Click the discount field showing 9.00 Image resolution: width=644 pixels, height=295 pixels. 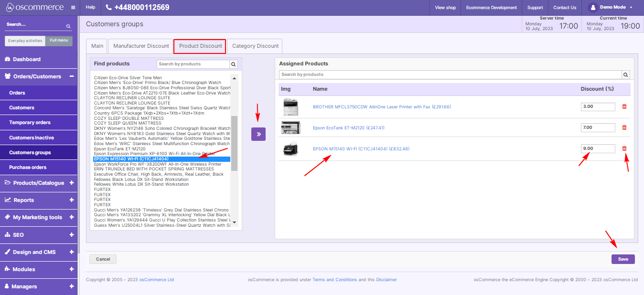click(598, 148)
